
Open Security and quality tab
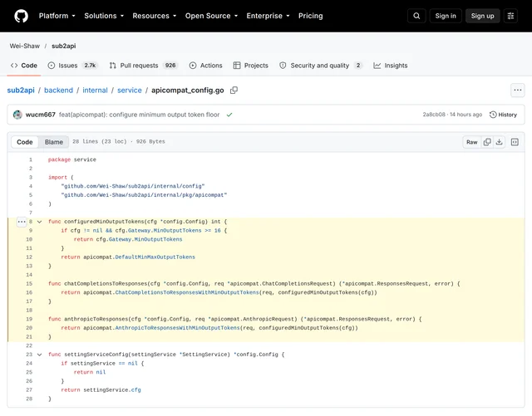320,66
